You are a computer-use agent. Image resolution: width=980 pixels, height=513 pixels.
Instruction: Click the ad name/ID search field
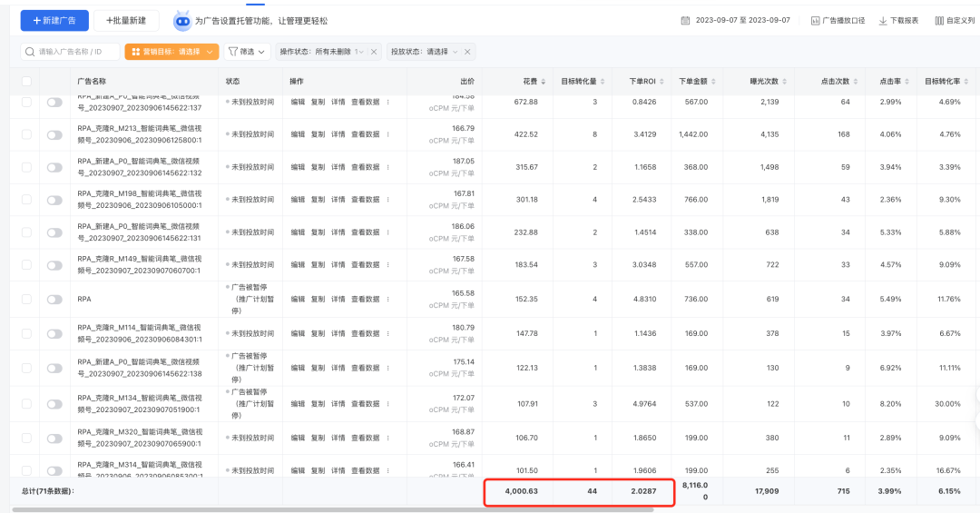pyautogui.click(x=71, y=52)
